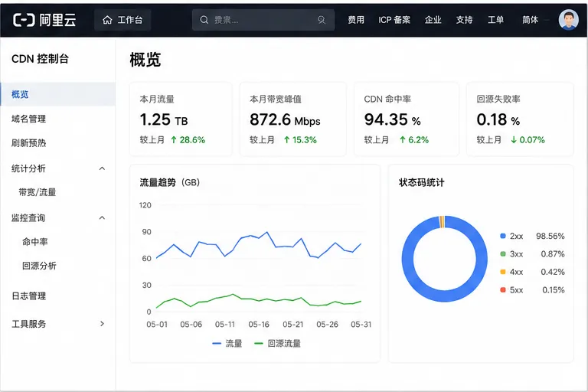Open 命中率 sub-item
588x392 pixels.
coord(35,242)
